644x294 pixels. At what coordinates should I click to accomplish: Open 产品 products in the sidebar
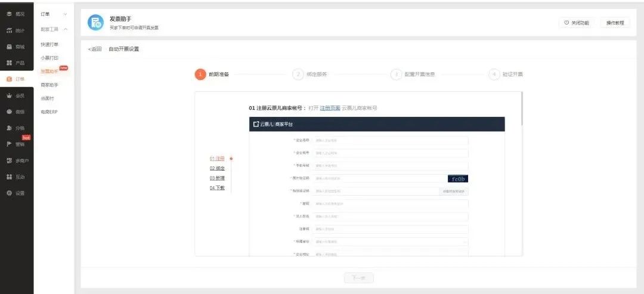click(x=16, y=63)
